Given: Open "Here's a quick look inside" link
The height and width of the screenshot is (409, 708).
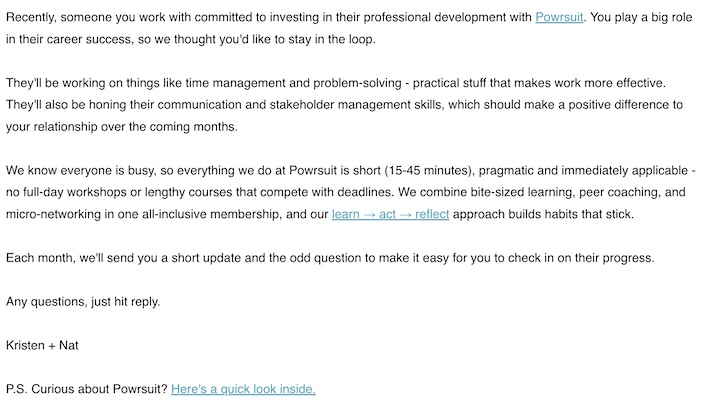Looking at the screenshot, I should pos(243,388).
